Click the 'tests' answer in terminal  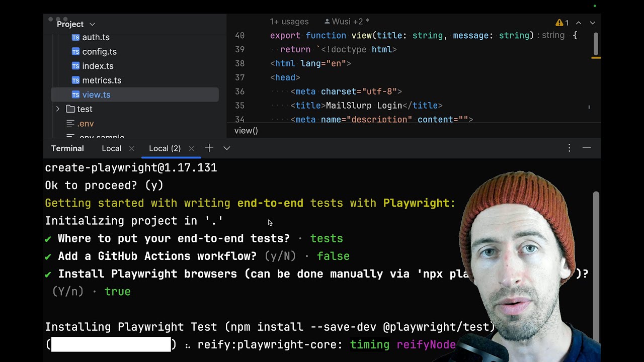327,238
